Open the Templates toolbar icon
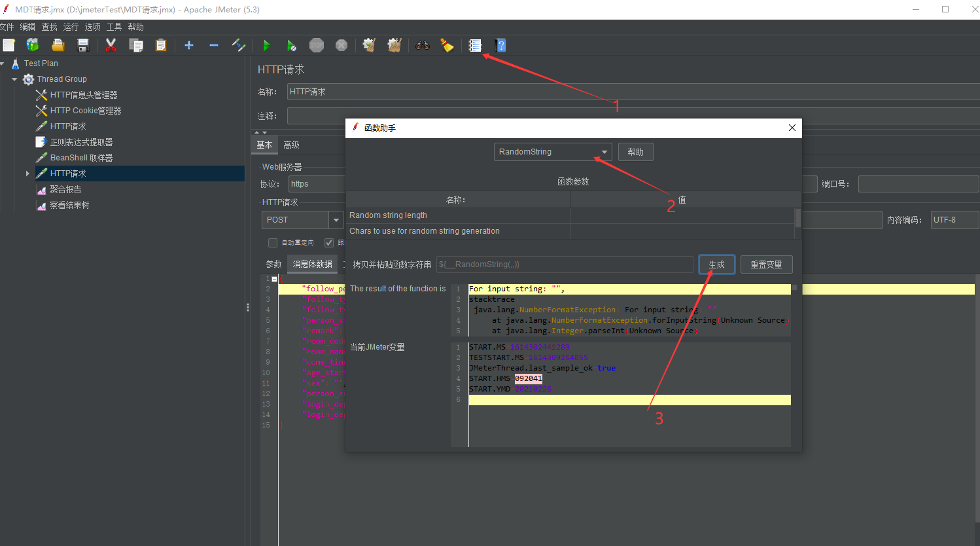This screenshot has width=980, height=546. (33, 45)
